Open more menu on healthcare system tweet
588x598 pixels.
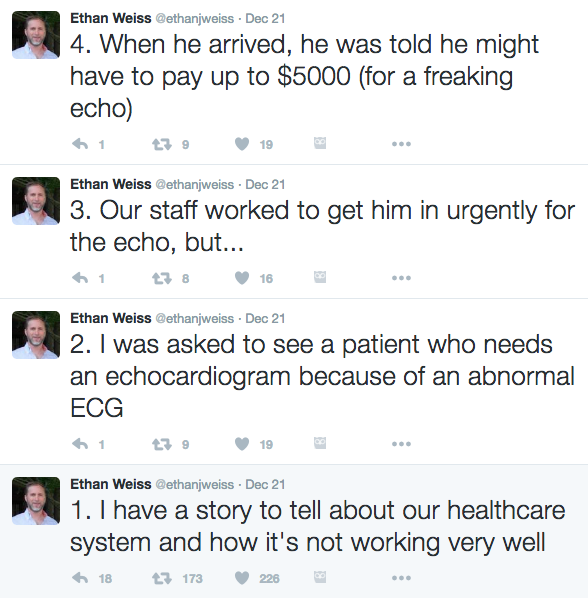401,578
